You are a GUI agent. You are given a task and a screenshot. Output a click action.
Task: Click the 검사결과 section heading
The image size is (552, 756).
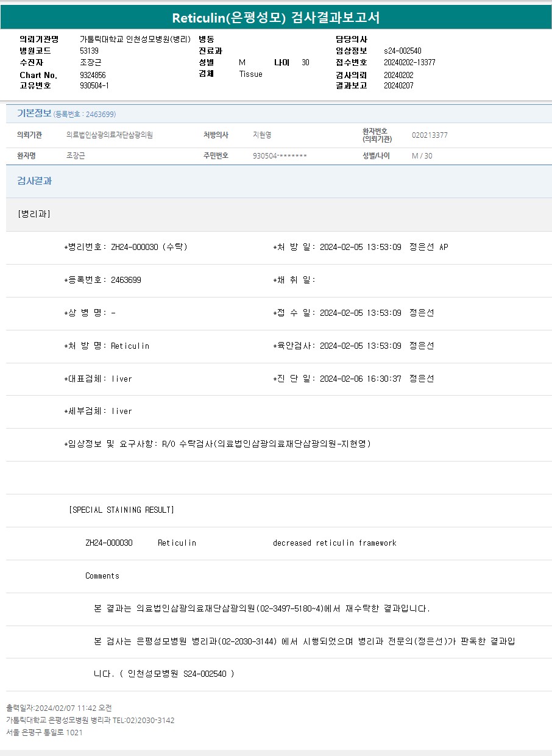pos(35,181)
